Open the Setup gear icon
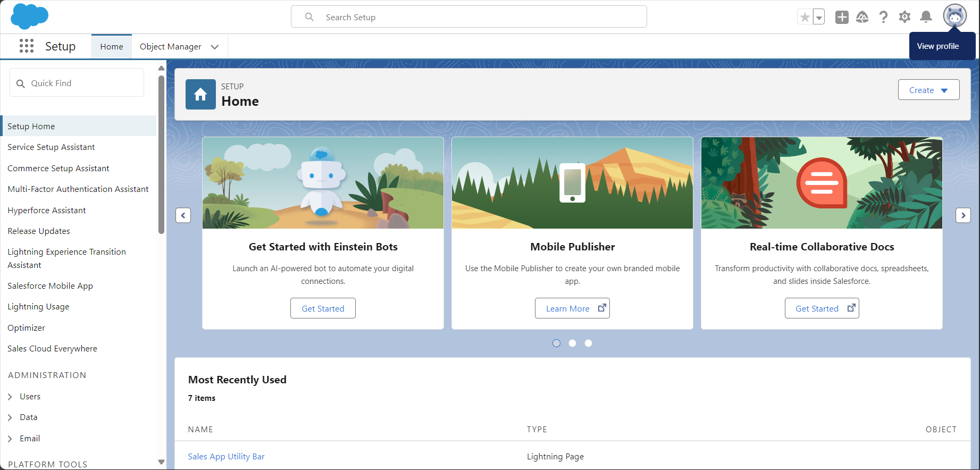 coord(904,17)
